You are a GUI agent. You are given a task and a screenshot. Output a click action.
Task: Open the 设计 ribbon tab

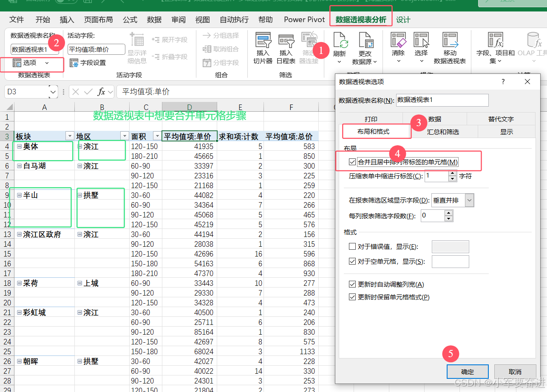(x=403, y=20)
